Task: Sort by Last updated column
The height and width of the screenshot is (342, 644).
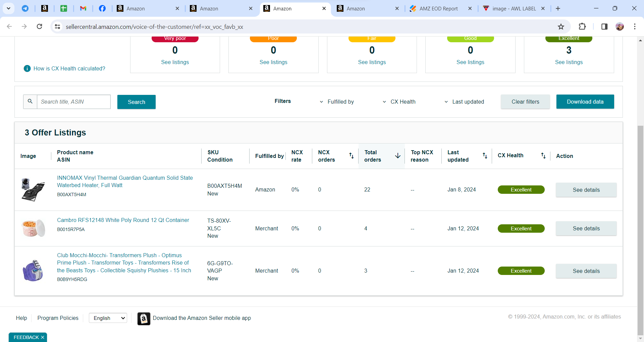Action: [485, 156]
